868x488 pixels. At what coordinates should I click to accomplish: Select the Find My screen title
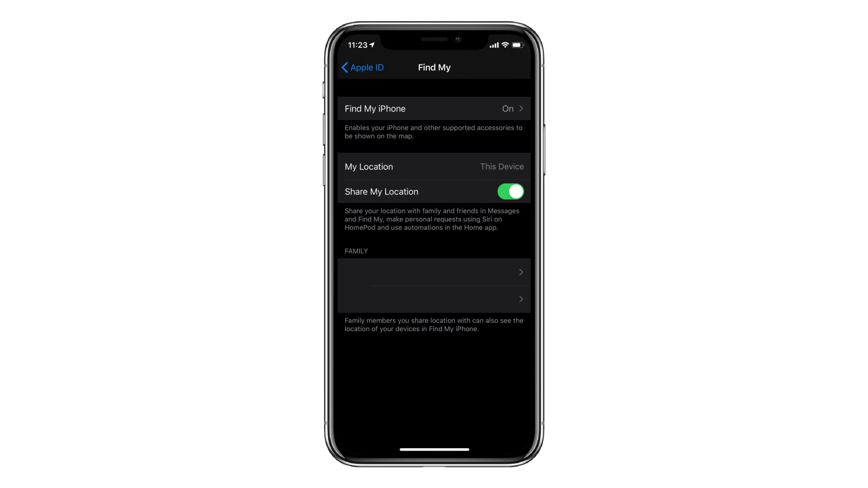[x=434, y=67]
